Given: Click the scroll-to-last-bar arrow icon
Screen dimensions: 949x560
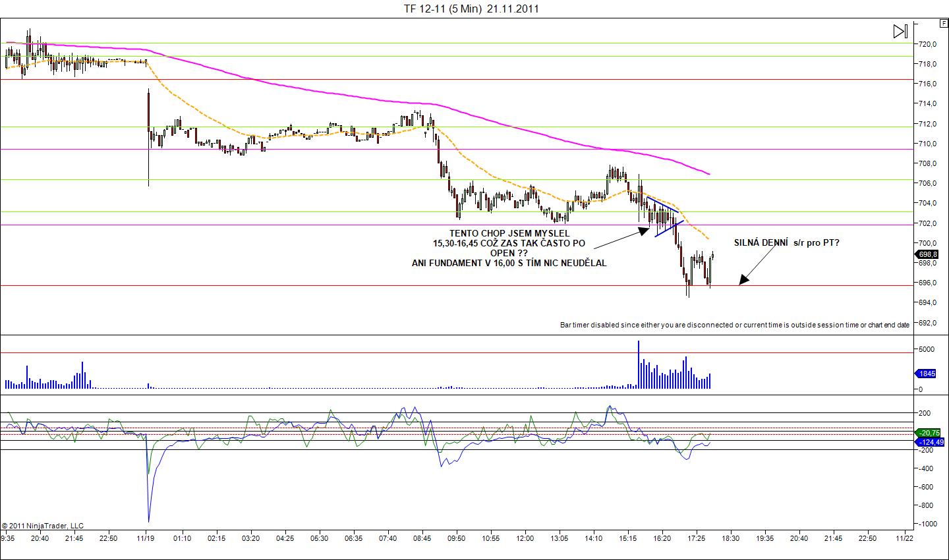Looking at the screenshot, I should click(900, 31).
